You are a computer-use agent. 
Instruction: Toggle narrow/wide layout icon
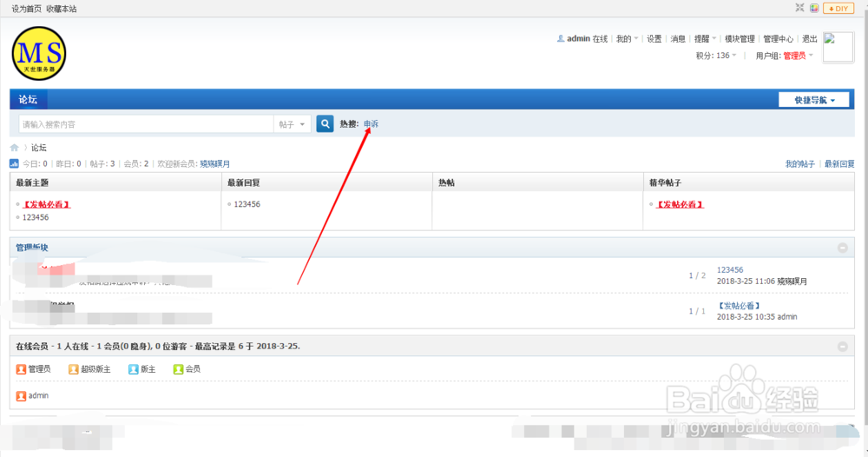(x=800, y=8)
